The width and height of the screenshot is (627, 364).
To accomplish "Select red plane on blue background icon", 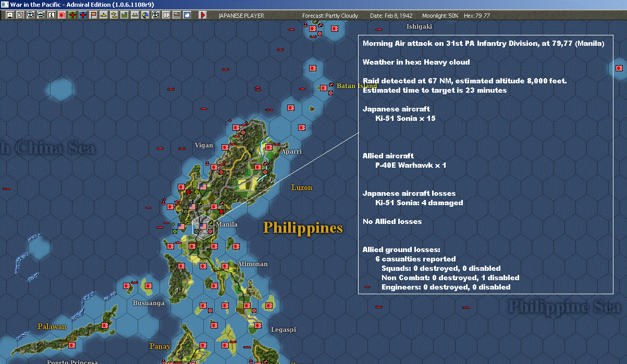I will [83, 15].
